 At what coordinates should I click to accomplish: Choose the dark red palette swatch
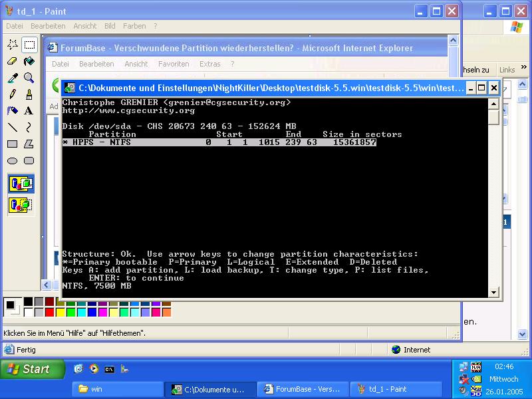(x=49, y=302)
